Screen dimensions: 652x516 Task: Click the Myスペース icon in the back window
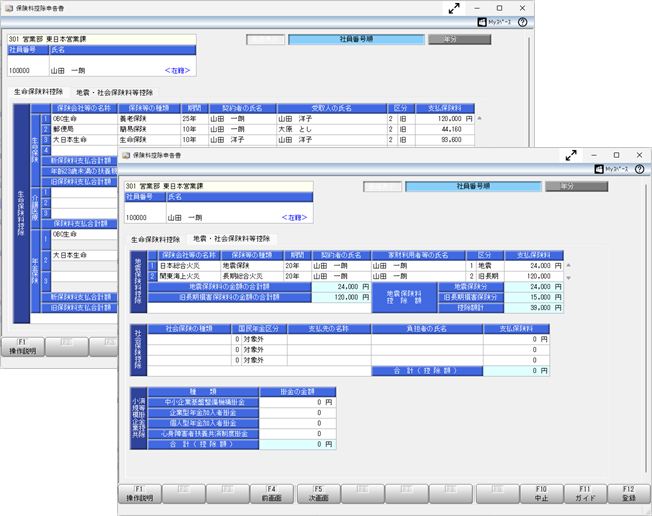pyautogui.click(x=494, y=22)
